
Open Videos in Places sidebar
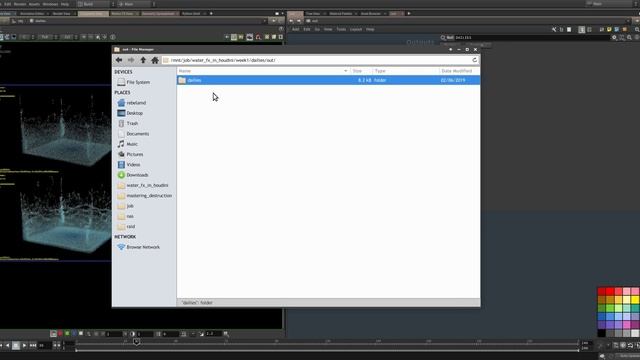[x=129, y=164]
